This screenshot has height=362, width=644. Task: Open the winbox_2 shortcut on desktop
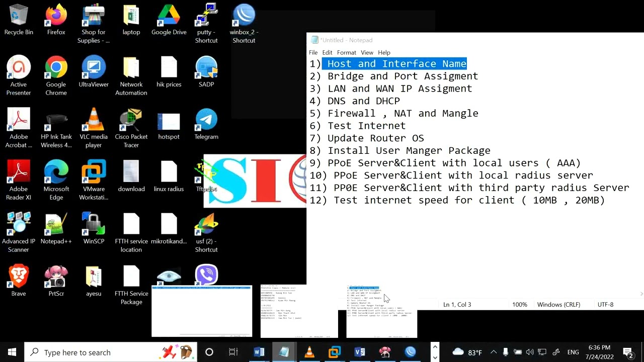[244, 23]
